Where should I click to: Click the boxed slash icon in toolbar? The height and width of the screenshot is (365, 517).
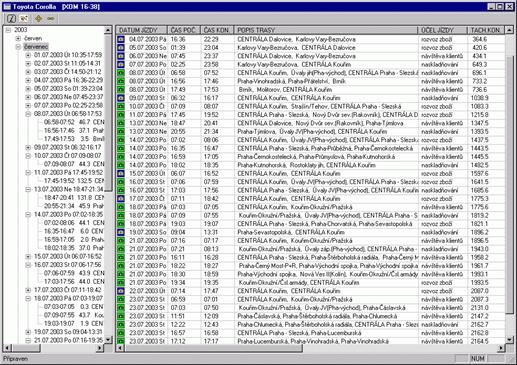point(11,18)
